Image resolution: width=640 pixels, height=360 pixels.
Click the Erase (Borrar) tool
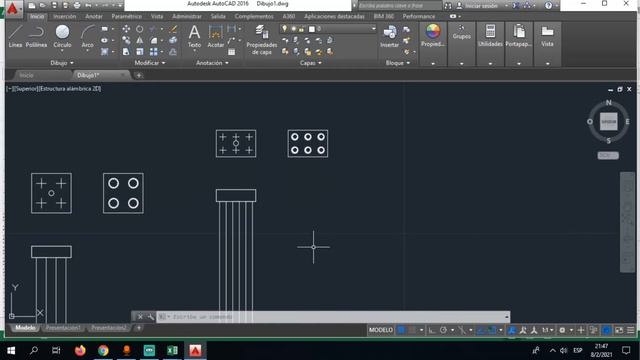click(173, 29)
